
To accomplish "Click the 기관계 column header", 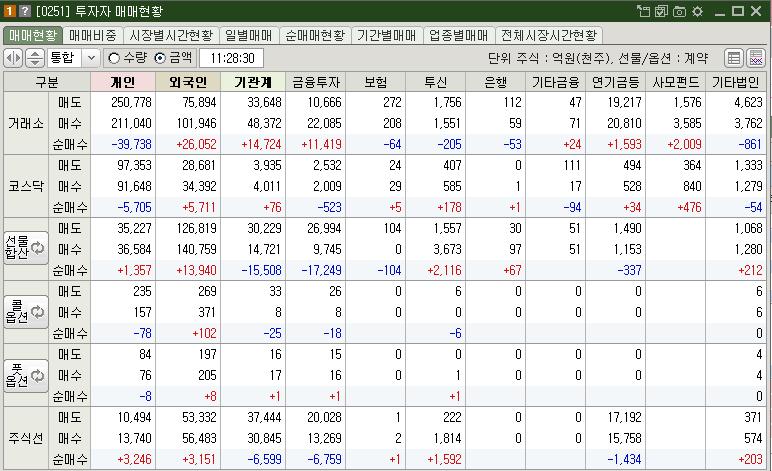I will click(253, 82).
